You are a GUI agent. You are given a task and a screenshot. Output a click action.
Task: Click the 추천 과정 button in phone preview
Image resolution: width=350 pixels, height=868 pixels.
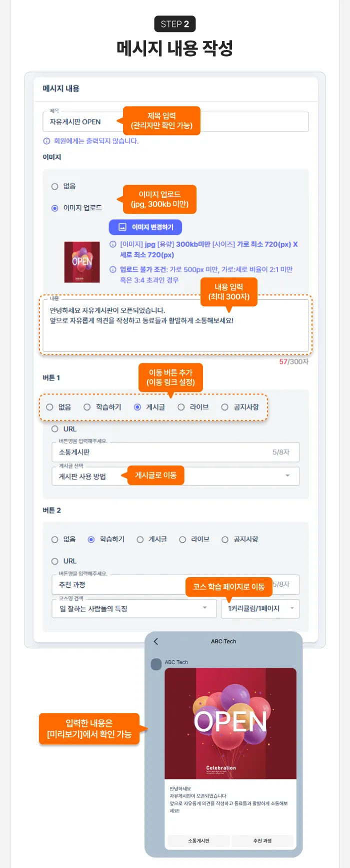coord(262,841)
